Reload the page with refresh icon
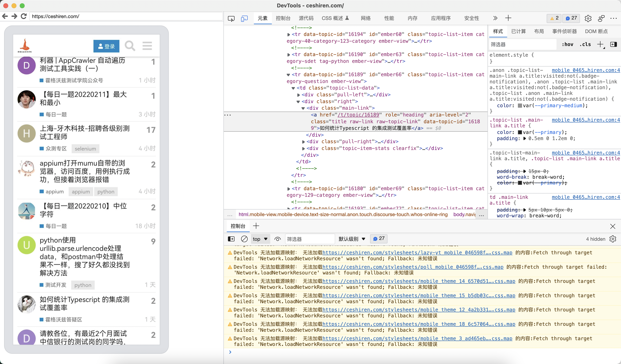Screen dimensions: 621x364 coord(24,16)
